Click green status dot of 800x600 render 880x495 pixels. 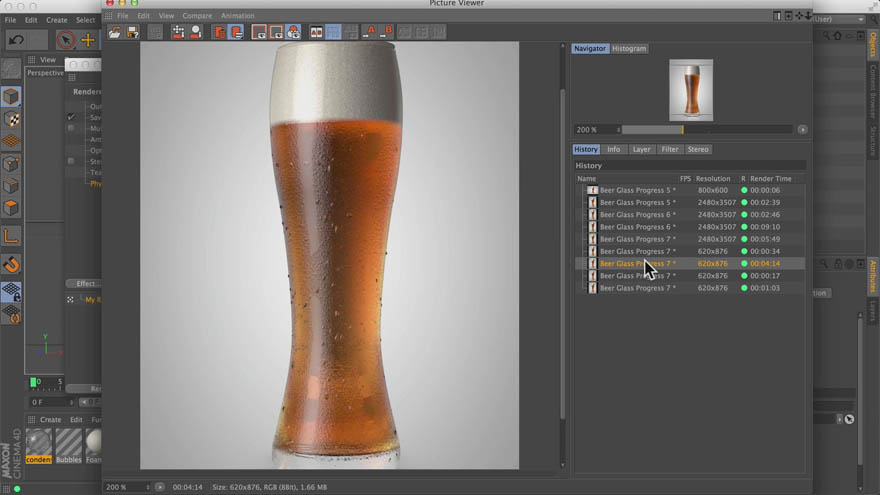coord(744,190)
